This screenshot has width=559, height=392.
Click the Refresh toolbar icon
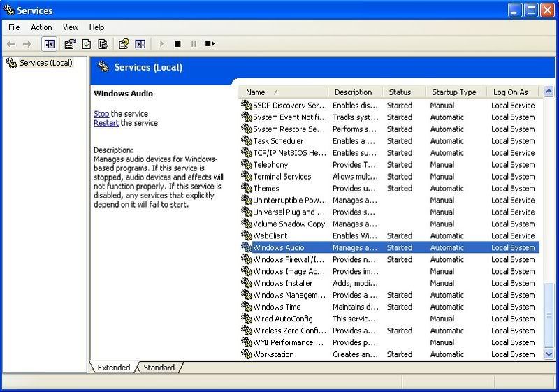(87, 44)
